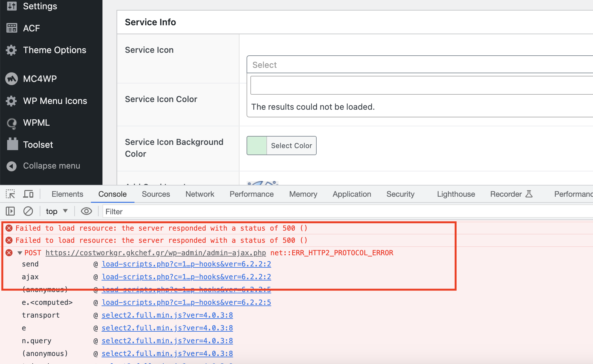Viewport: 593px width, 364px height.
Task: Open the Settings sidebar icon
Action: coord(12,6)
